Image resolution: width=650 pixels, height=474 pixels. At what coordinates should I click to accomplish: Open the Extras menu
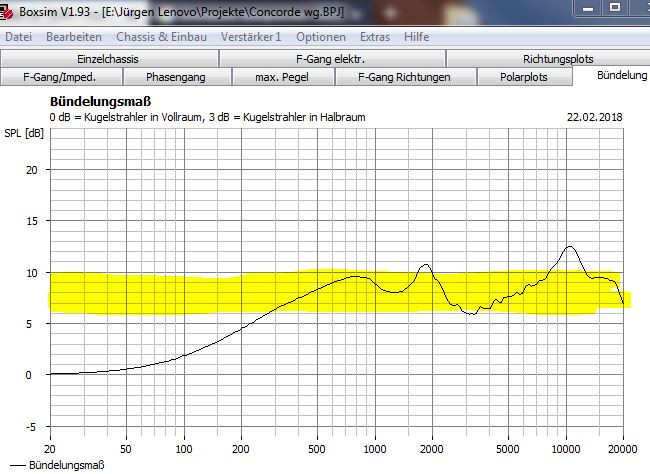[375, 37]
